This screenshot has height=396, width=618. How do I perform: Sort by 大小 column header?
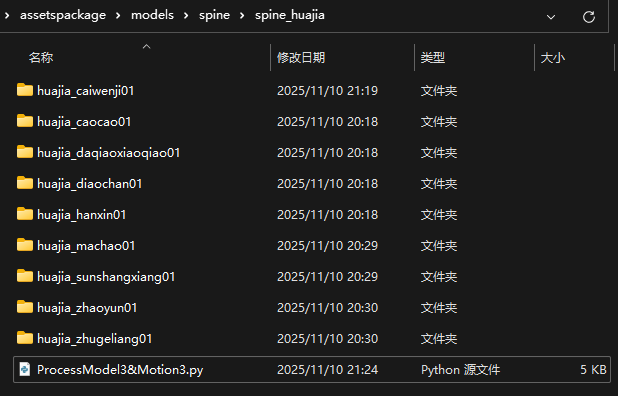coord(553,58)
